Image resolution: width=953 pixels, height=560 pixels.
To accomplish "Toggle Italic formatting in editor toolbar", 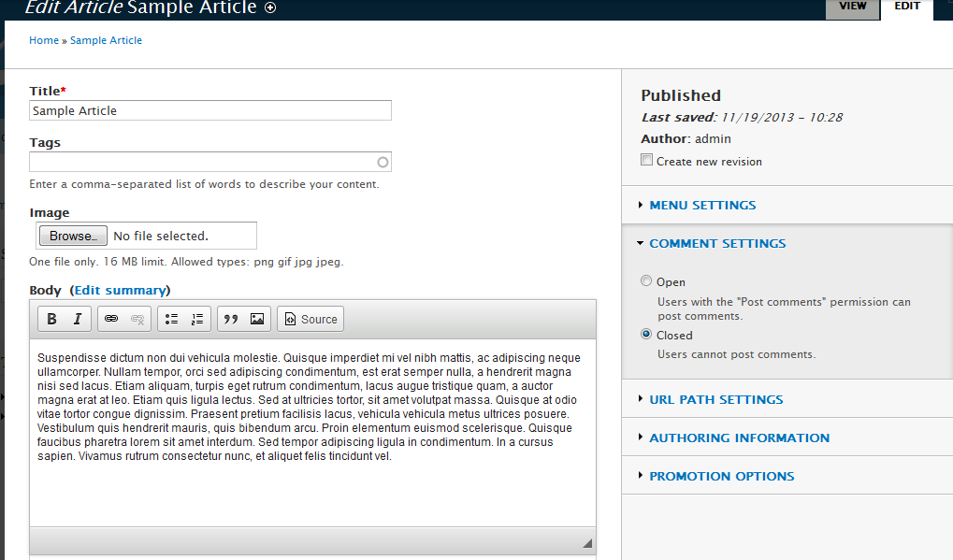I will click(x=78, y=319).
